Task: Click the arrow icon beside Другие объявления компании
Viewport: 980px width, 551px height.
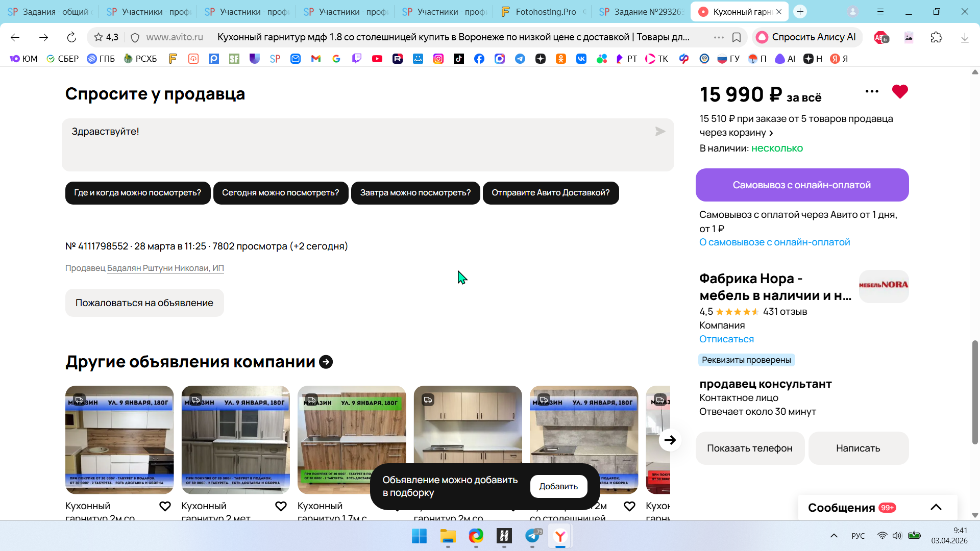Action: click(x=326, y=362)
